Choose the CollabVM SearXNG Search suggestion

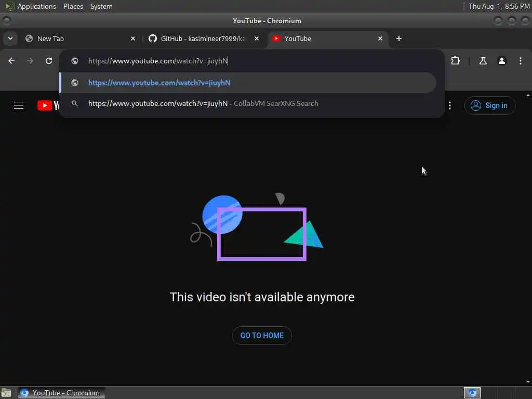[x=248, y=103]
